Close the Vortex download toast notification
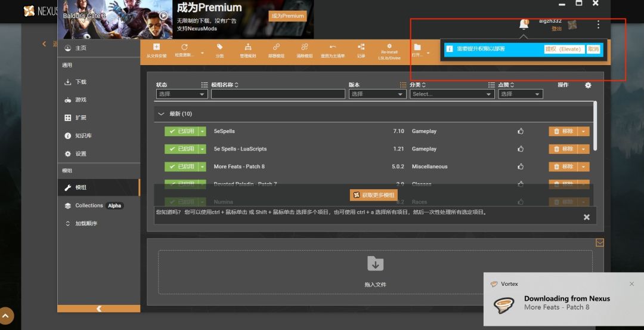The height and width of the screenshot is (330, 644). pos(631,284)
